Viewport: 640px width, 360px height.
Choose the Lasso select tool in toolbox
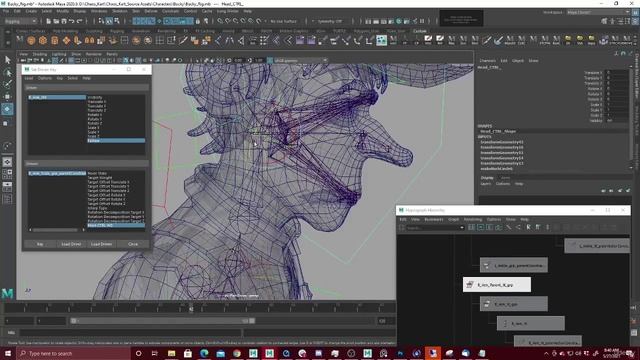[7, 72]
